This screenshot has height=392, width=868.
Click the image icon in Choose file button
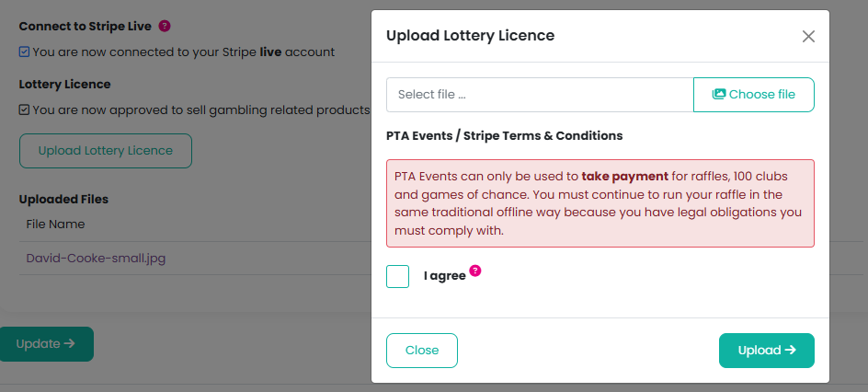[719, 94]
